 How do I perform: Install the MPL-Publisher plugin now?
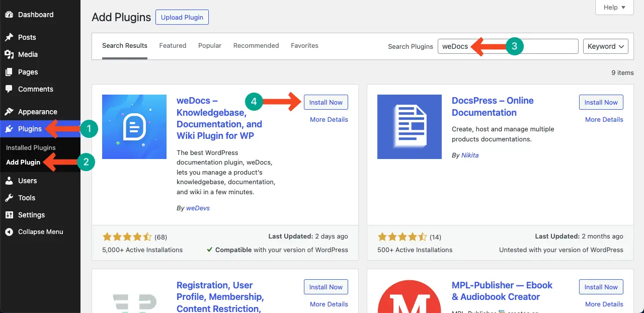(x=601, y=287)
